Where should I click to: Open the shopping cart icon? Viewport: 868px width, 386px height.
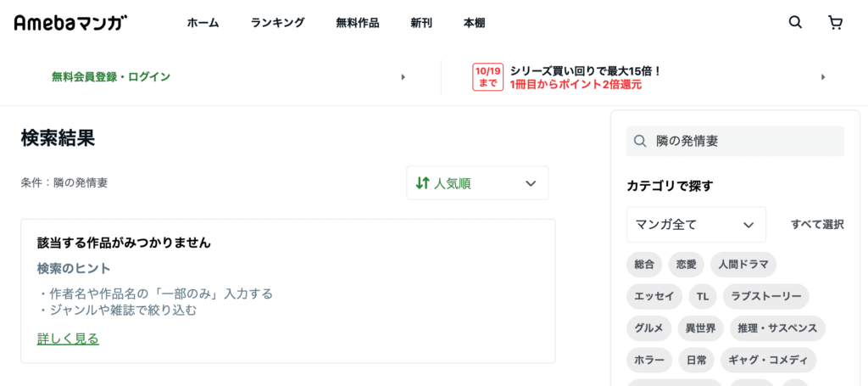(x=835, y=23)
